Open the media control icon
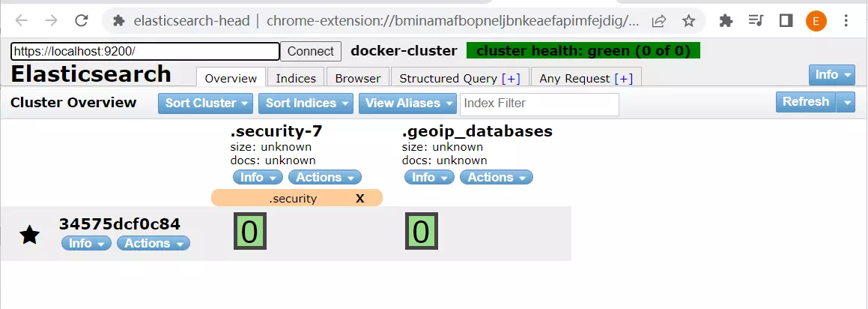This screenshot has height=309, width=868. (x=756, y=21)
